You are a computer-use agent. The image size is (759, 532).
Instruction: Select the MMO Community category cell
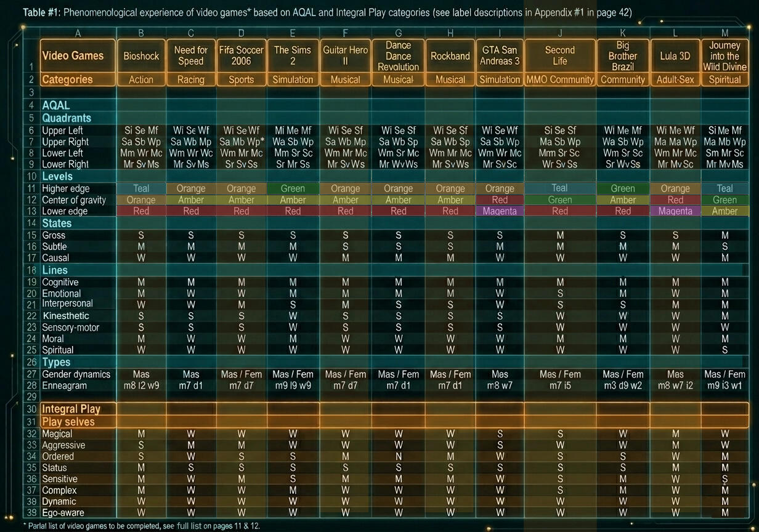tap(560, 79)
